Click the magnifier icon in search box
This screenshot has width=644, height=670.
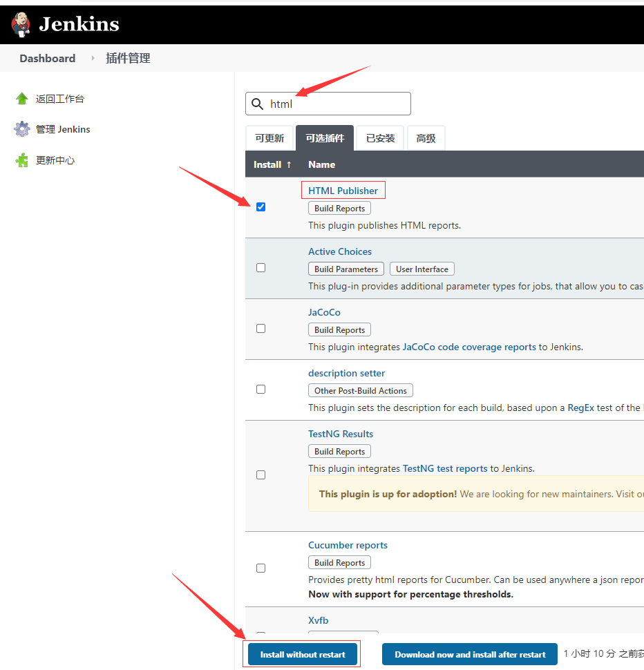[x=257, y=104]
